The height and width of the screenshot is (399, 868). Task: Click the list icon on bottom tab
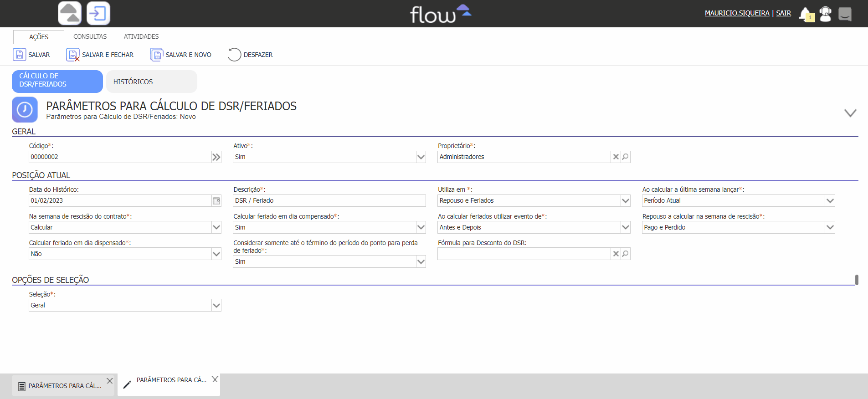point(21,387)
